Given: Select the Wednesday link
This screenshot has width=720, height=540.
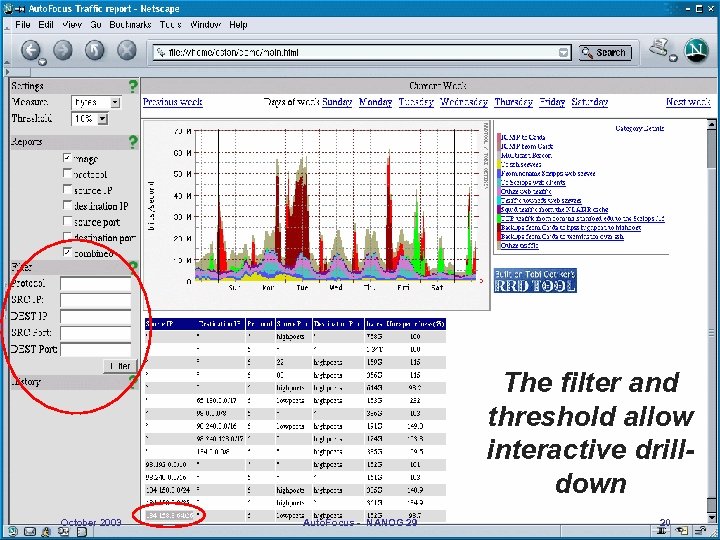Looking at the screenshot, I should (x=464, y=102).
